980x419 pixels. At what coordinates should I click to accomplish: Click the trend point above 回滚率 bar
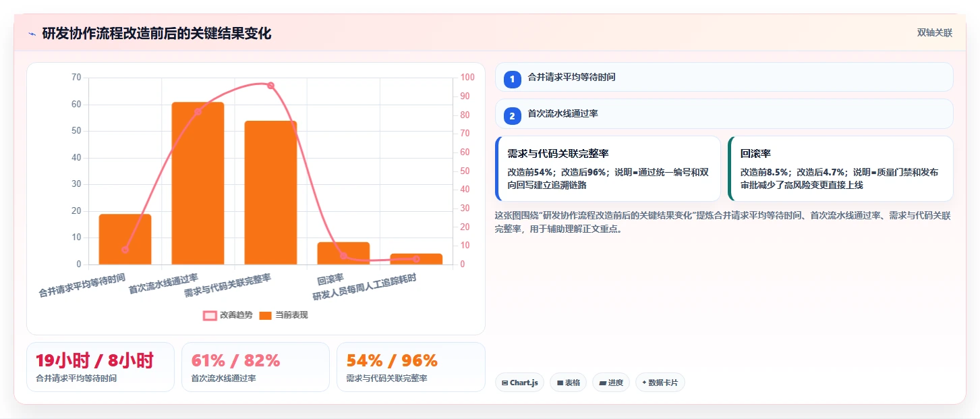point(343,256)
